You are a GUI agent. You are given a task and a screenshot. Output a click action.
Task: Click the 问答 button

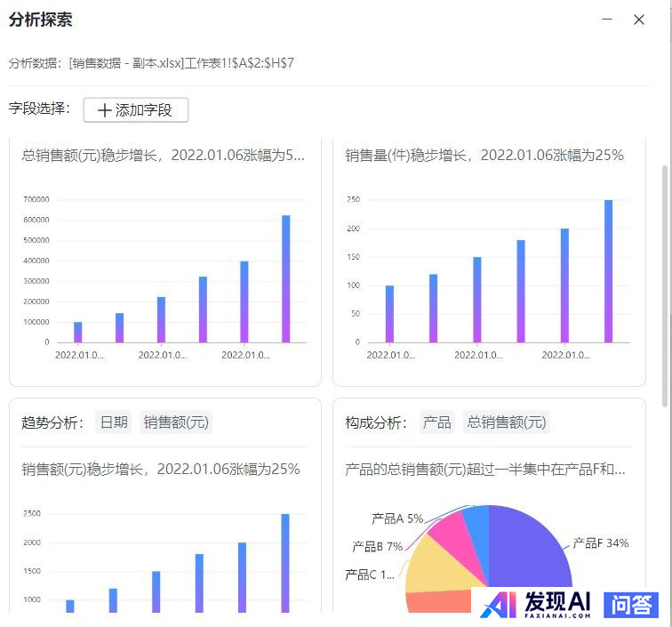pos(631,605)
